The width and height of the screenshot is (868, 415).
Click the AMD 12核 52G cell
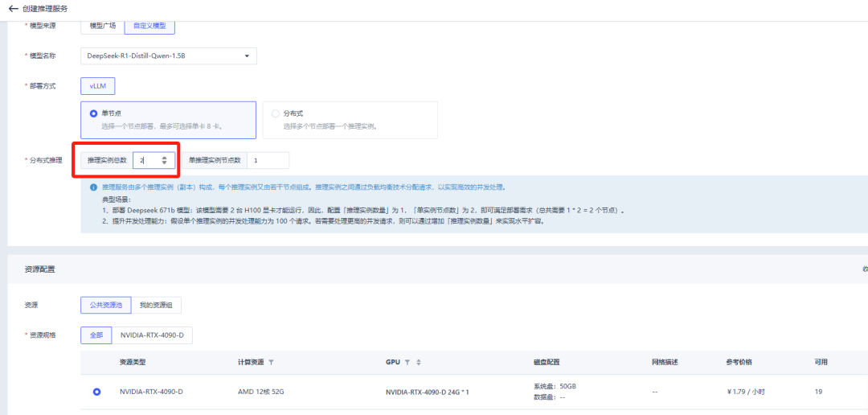tap(260, 392)
